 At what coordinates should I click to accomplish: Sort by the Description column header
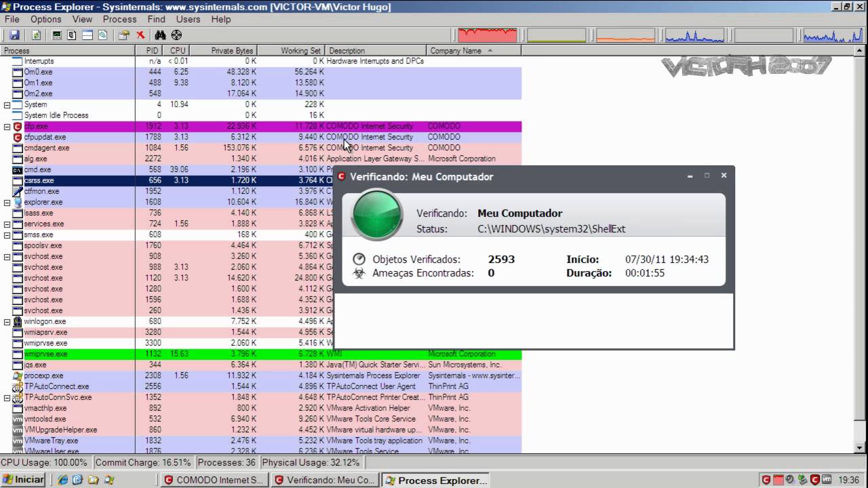(376, 51)
